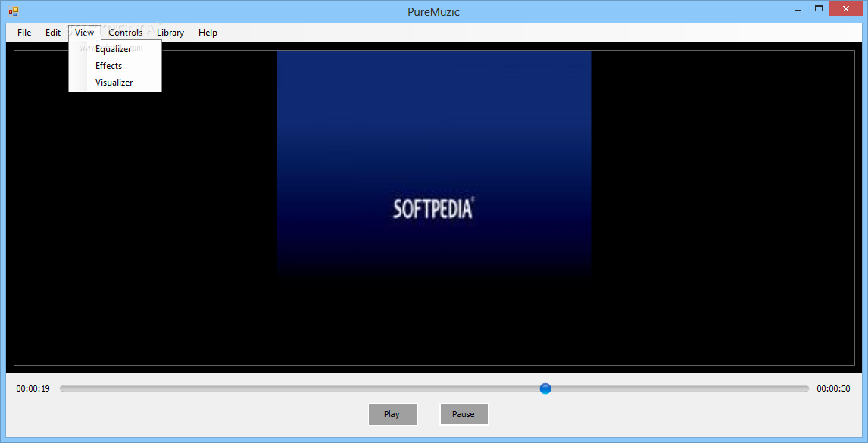Screen dimensions: 868x443
Task: Open the File menu
Action: click(24, 32)
